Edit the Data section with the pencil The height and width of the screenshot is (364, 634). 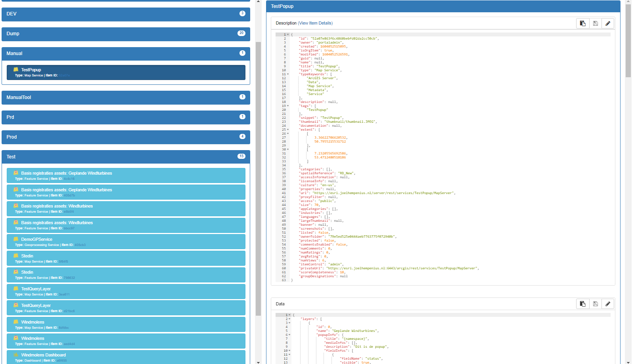(x=608, y=304)
